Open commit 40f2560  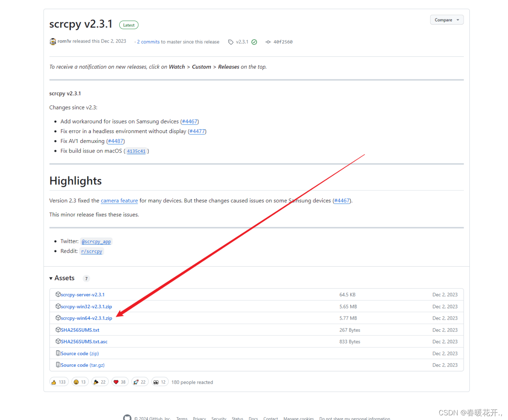[283, 42]
